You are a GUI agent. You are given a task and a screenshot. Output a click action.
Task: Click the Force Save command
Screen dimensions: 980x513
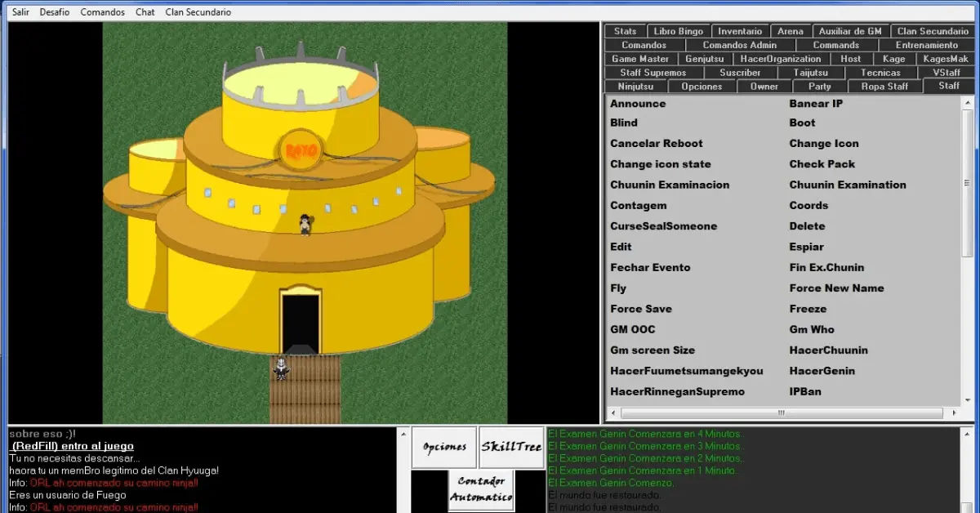click(x=641, y=309)
